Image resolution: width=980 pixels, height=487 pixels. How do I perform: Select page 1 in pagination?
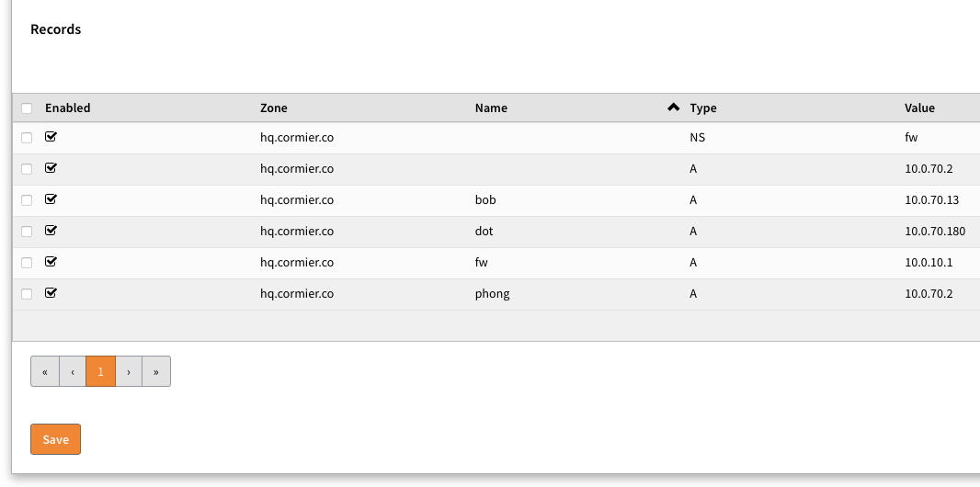pos(100,371)
